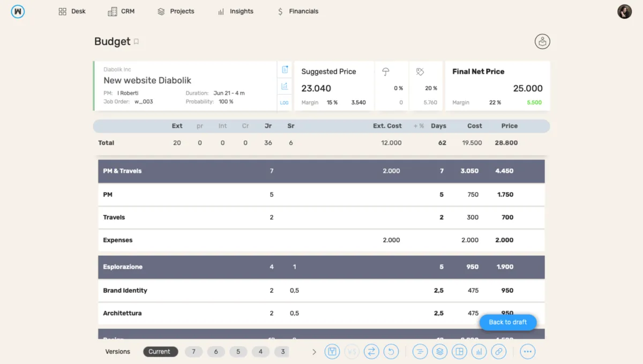The width and height of the screenshot is (643, 364).
Task: Click the link chain icon
Action: click(x=499, y=352)
